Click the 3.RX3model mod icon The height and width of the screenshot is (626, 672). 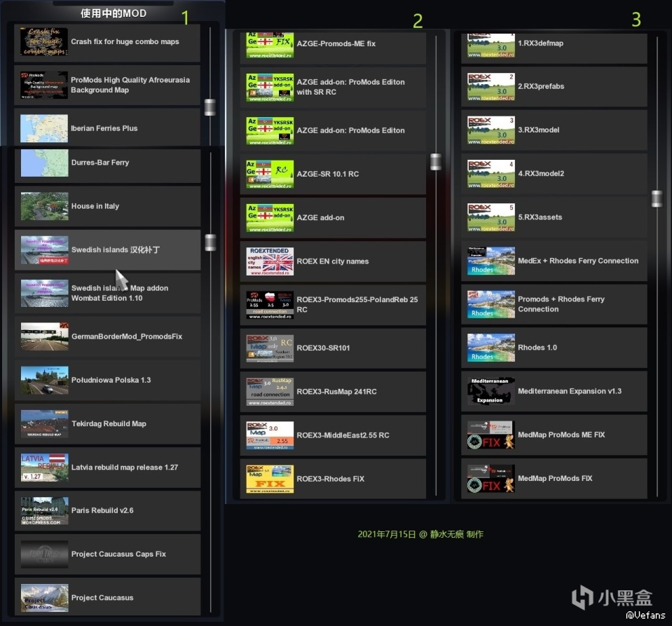pos(491,130)
